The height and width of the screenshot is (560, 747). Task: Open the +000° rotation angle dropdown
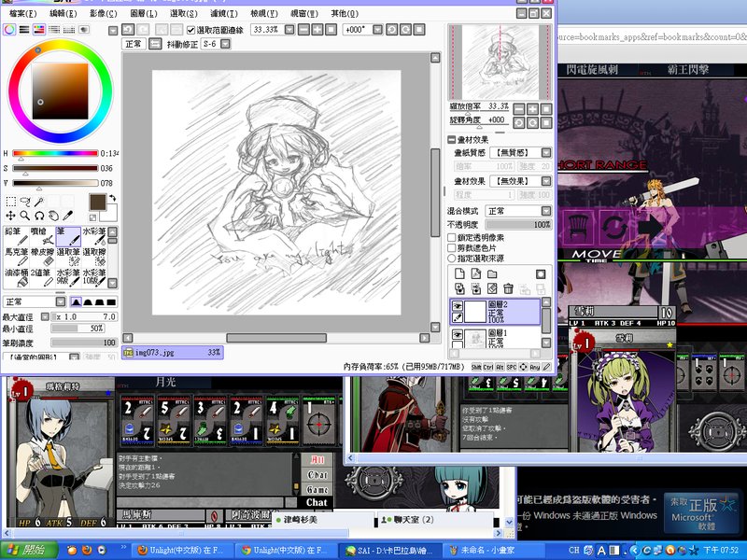coord(377,30)
